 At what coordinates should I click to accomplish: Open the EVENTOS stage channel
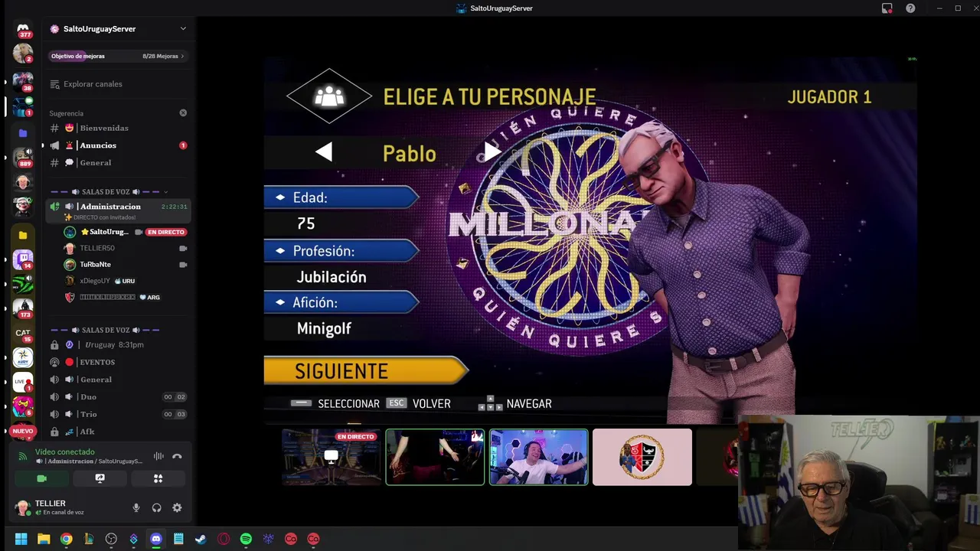click(x=117, y=362)
